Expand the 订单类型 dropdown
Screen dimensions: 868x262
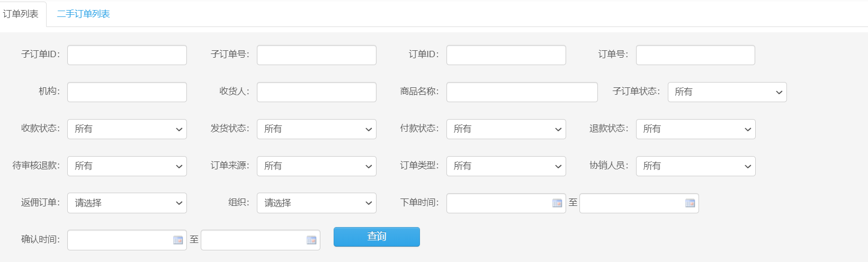506,166
